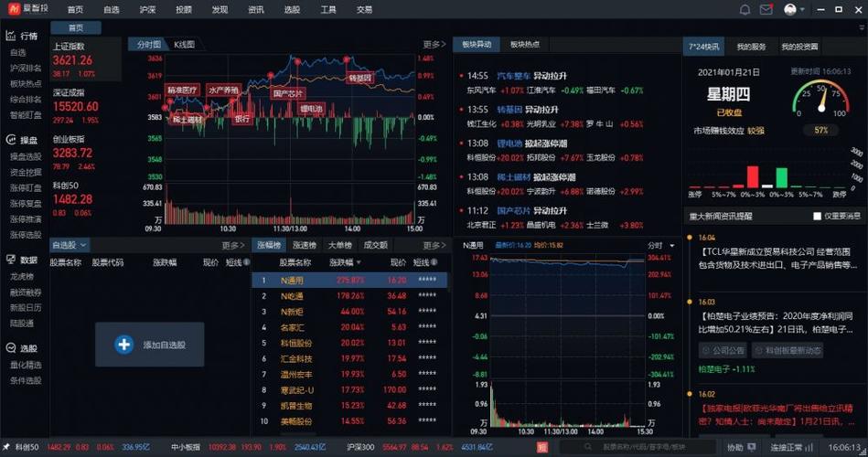This screenshot has height=457, width=868.
Task: Select the 上证指数 index card
Action: [x=85, y=59]
